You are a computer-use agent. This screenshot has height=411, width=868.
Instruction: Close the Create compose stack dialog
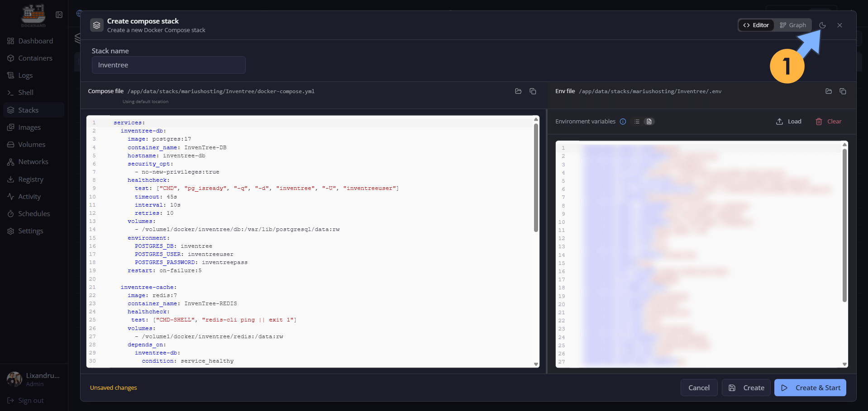click(839, 25)
